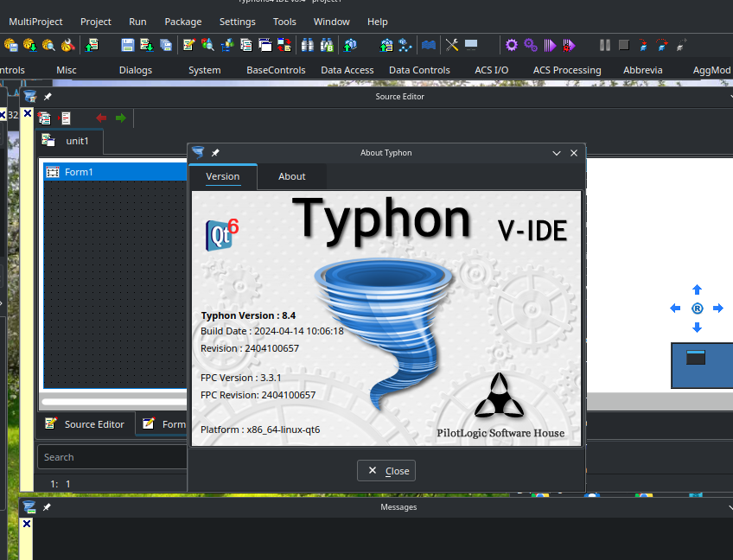
Task: Click the "Typhon Version : 8.4" text
Action: (x=248, y=315)
